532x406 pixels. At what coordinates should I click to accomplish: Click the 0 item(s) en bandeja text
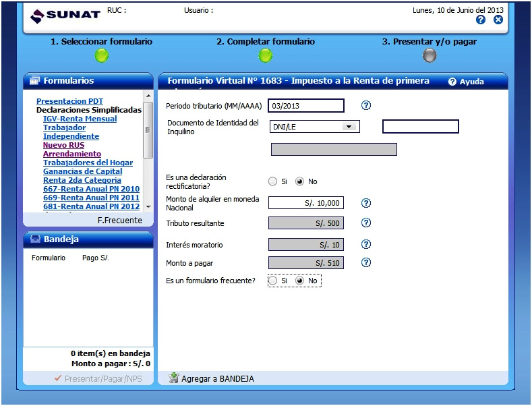111,353
